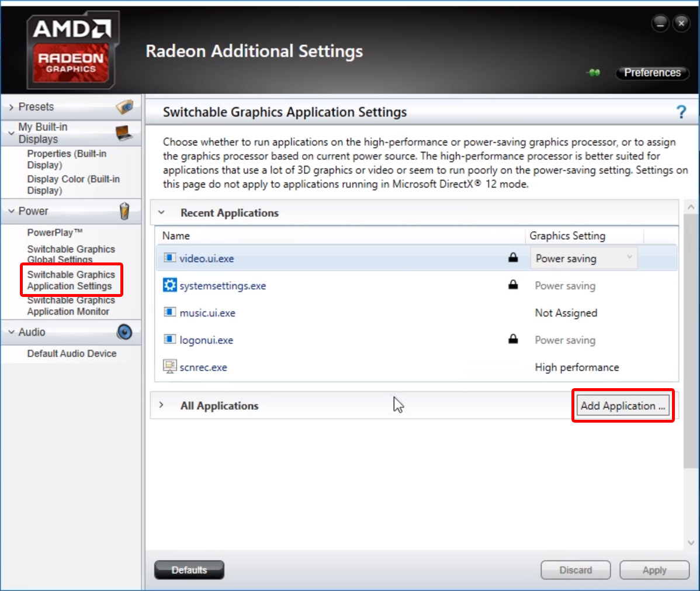The width and height of the screenshot is (700, 591).
Task: Click the Add Application button
Action: pos(623,406)
